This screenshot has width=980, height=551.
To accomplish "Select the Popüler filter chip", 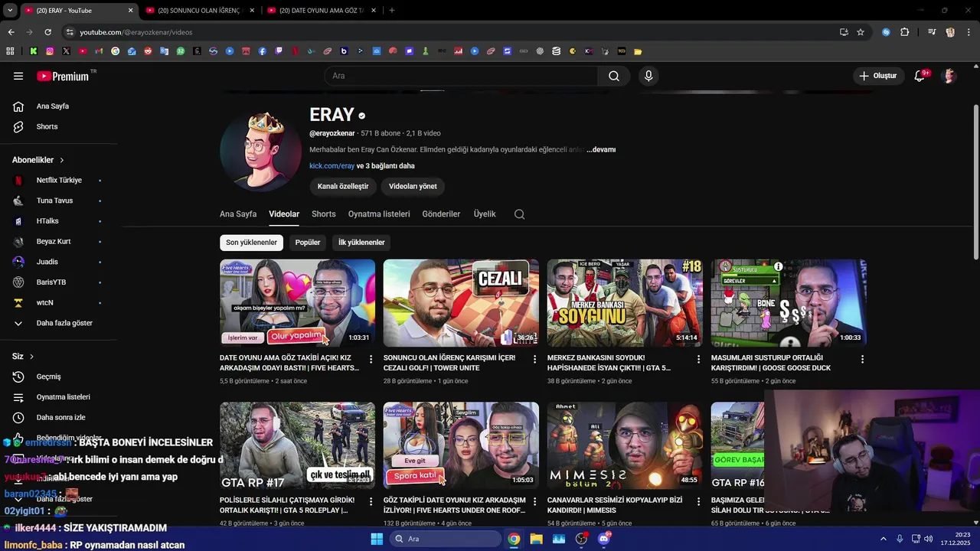I will click(308, 243).
